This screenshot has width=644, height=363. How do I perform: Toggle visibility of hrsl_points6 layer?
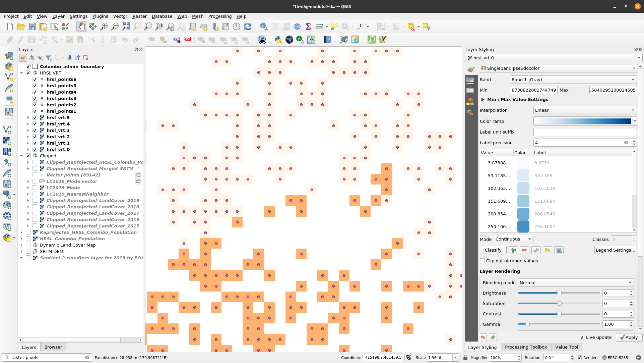tap(35, 80)
